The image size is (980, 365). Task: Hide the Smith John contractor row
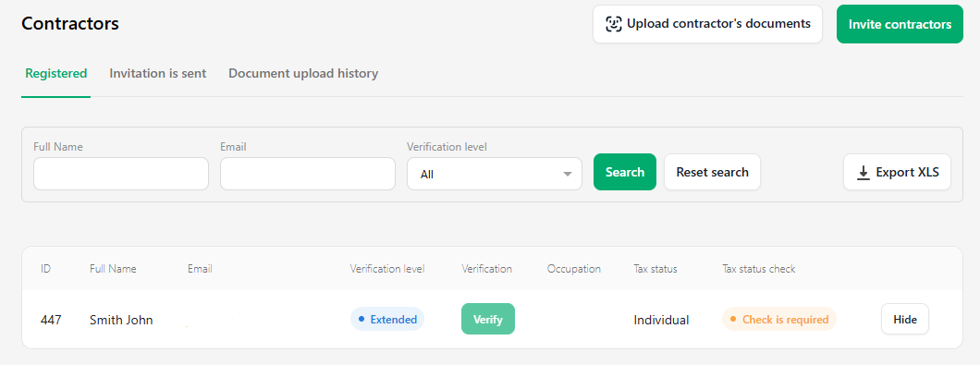(905, 319)
